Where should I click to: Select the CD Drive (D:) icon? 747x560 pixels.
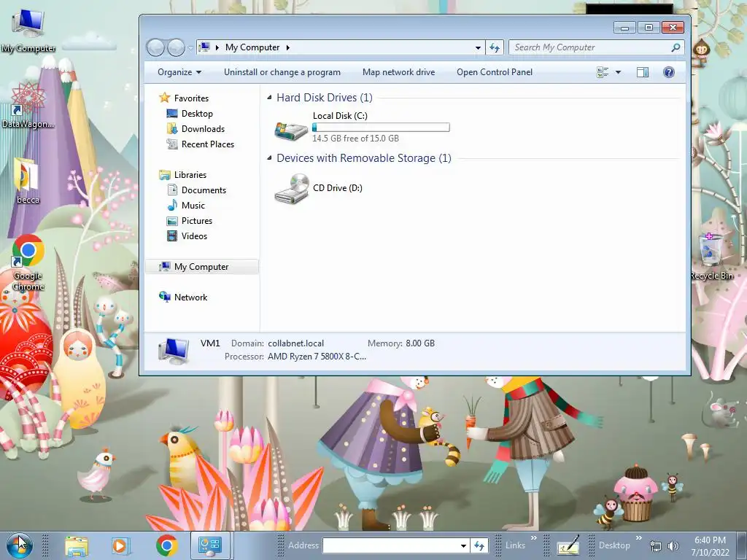point(291,189)
